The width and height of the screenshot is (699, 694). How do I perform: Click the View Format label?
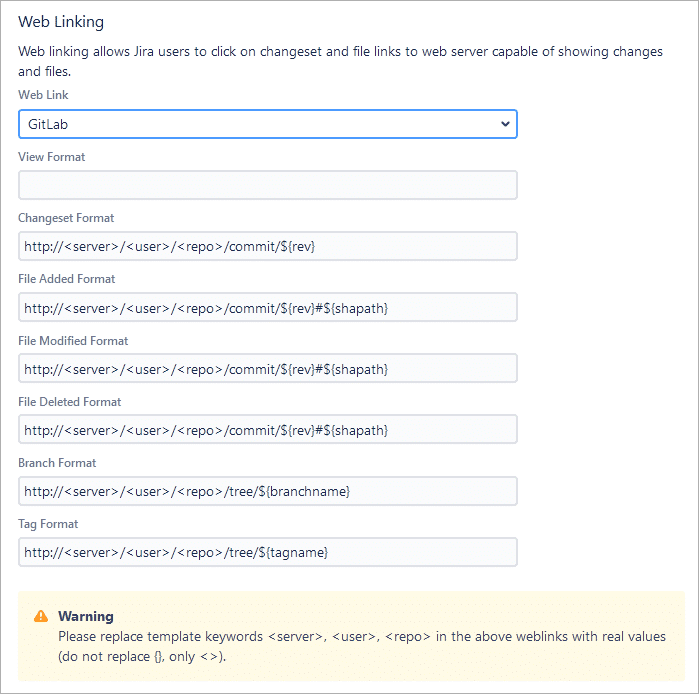point(52,157)
